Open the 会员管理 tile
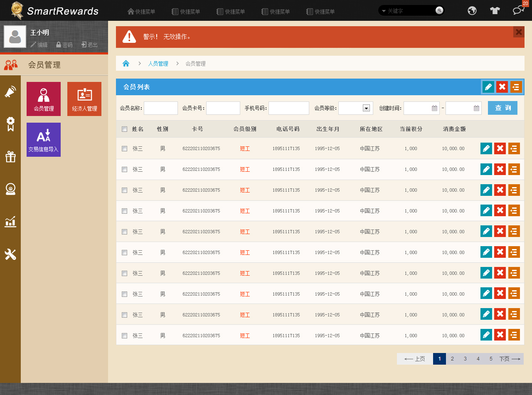532x395 pixels. 44,99
